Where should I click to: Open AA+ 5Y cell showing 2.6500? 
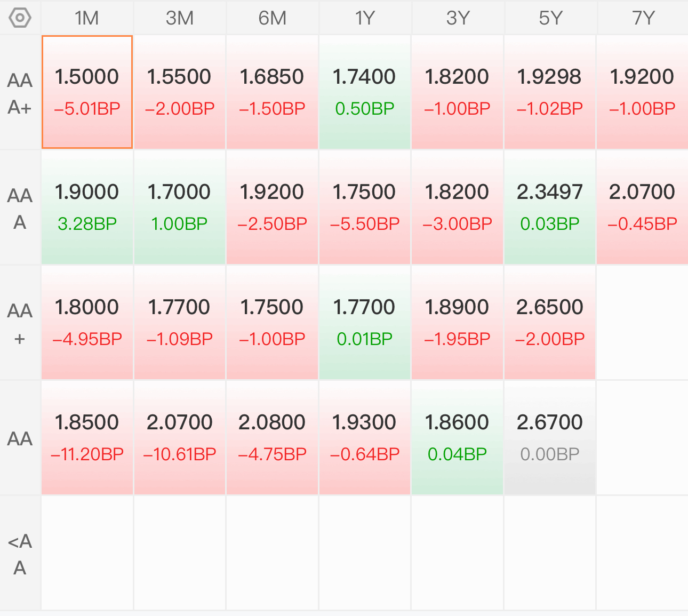point(550,323)
